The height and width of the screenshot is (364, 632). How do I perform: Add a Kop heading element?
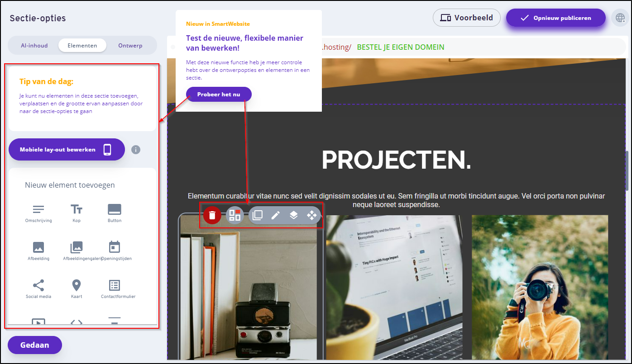(x=77, y=213)
